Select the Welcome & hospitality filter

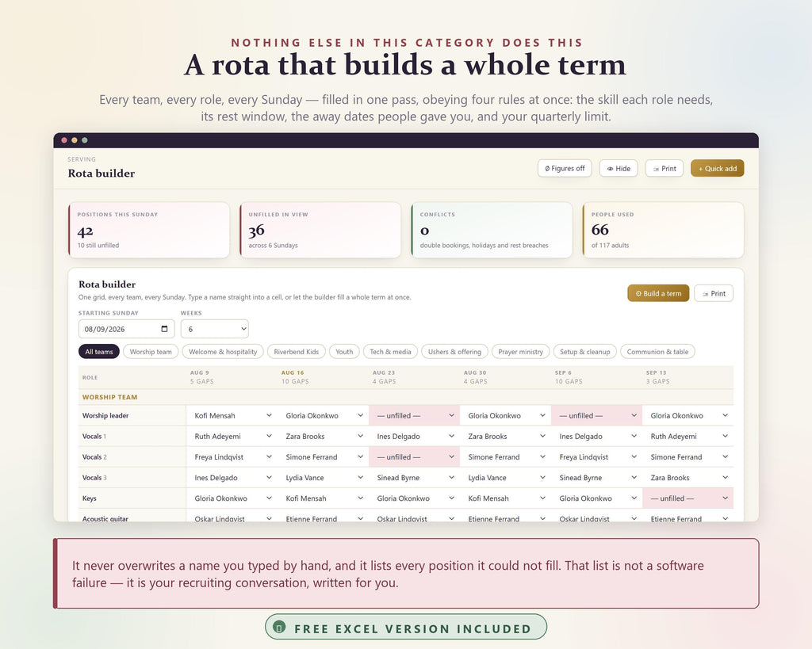coord(223,352)
